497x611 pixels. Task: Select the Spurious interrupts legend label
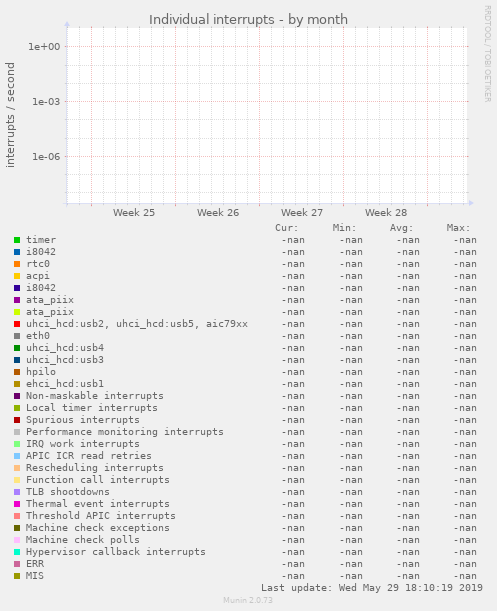83,420
